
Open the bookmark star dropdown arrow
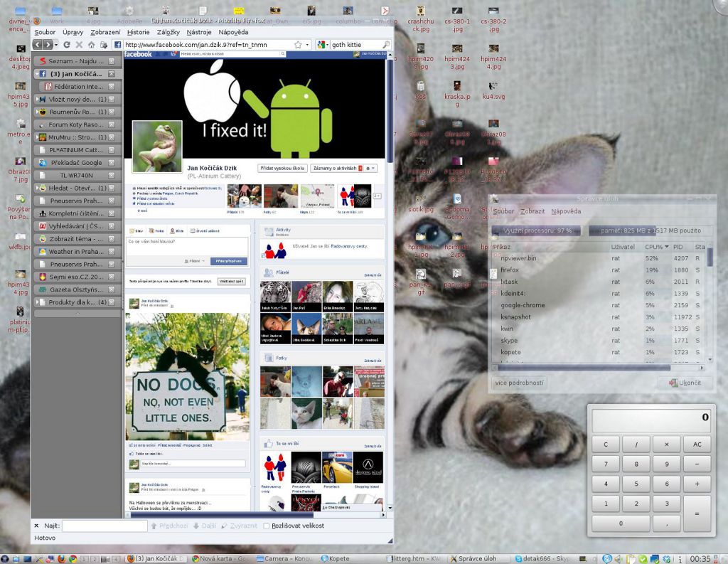pos(307,45)
